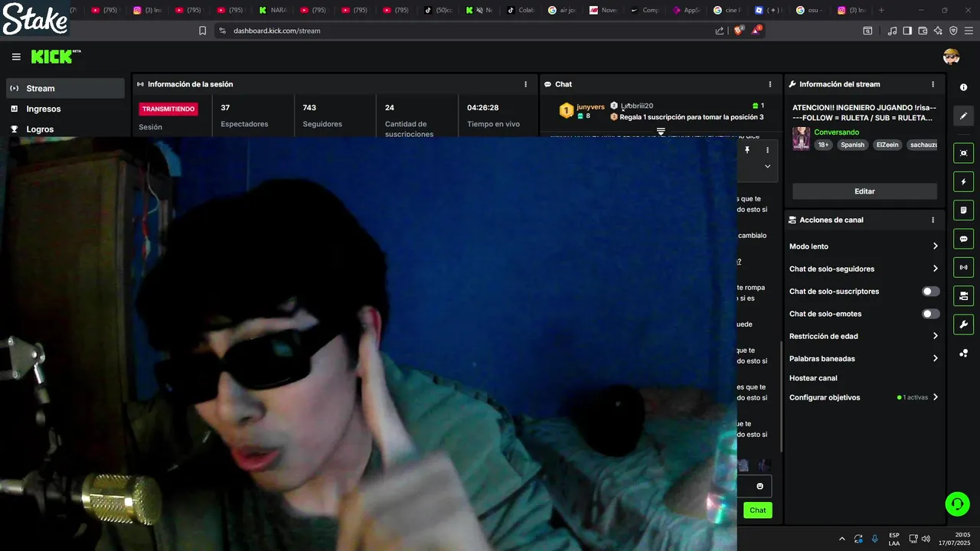Click the channel actions icon in right sidebar
The height and width of the screenshot is (551, 980).
click(963, 295)
